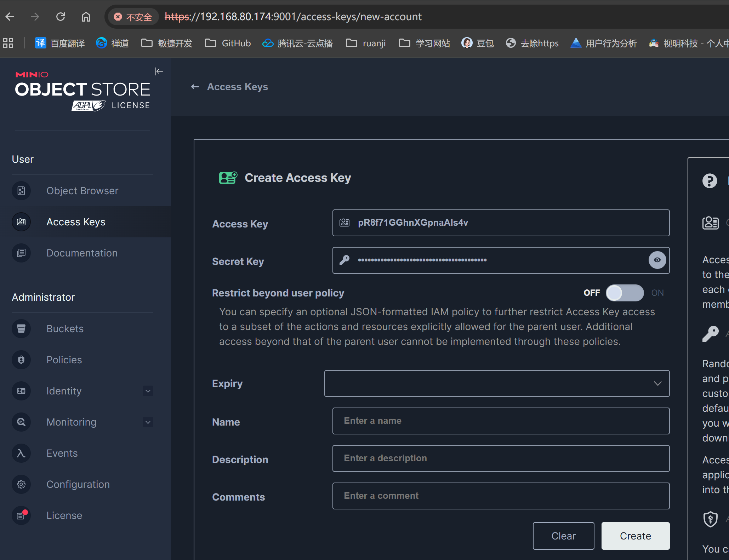729x560 pixels.
Task: Select Access Keys in sidebar
Action: coord(76,222)
